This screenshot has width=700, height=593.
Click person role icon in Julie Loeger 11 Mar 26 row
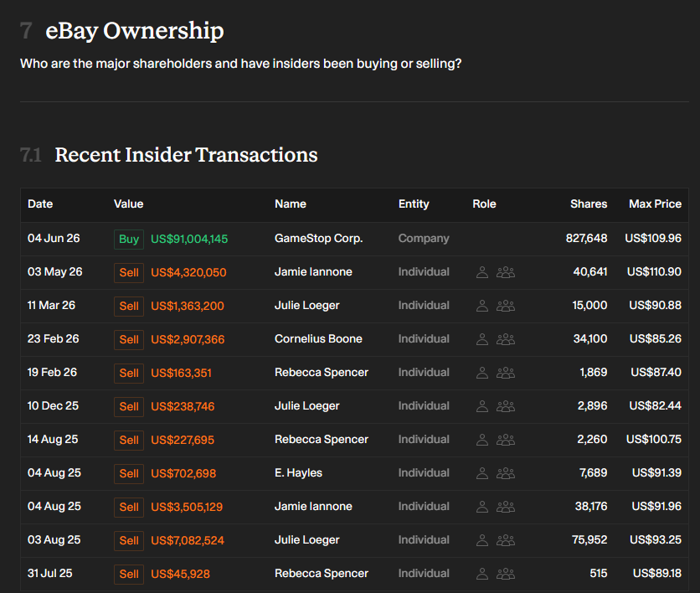pos(482,306)
